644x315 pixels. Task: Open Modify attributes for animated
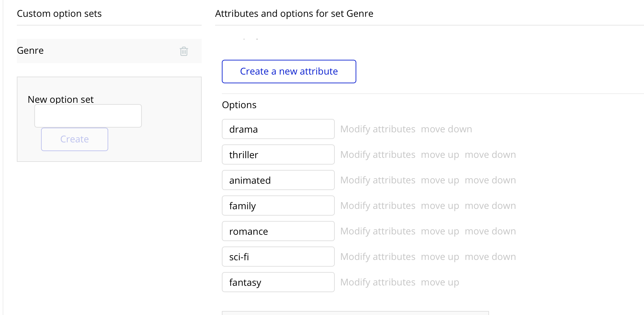pos(378,180)
